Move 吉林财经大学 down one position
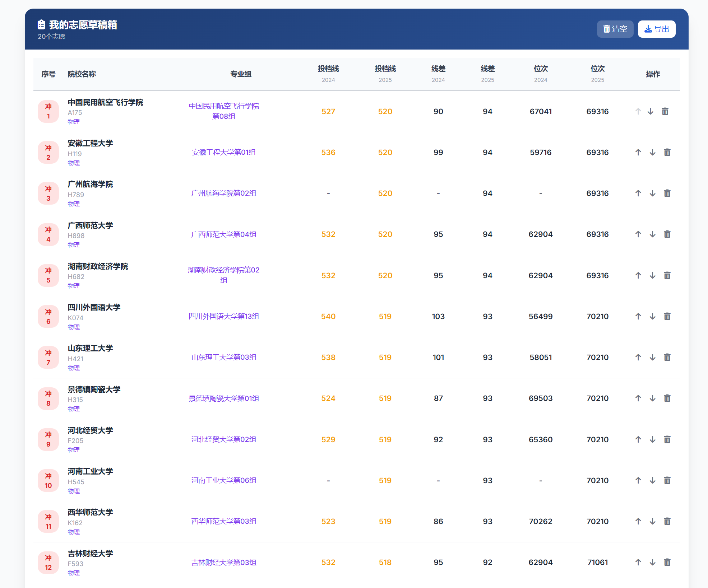This screenshot has height=588, width=708. point(653,563)
